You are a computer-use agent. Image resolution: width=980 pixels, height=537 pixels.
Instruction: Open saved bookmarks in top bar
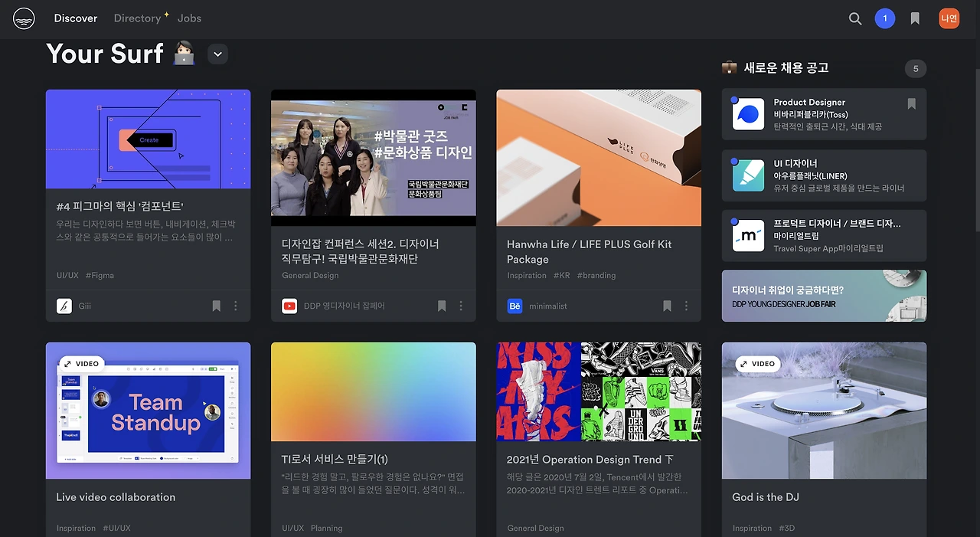(x=915, y=18)
